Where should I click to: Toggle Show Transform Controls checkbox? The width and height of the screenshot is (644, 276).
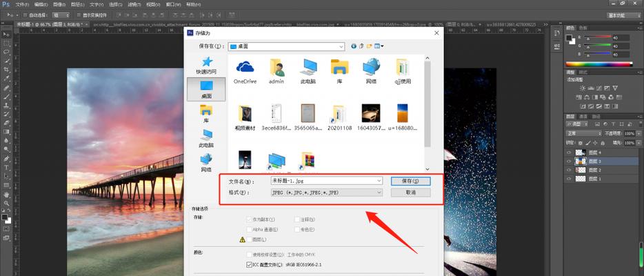pyautogui.click(x=79, y=15)
